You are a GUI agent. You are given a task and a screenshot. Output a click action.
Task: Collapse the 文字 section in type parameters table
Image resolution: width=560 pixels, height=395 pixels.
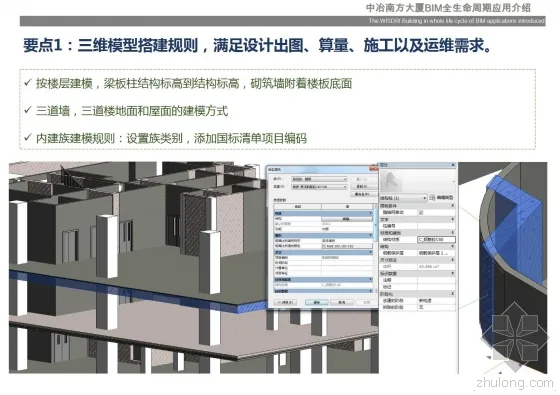point(370,252)
